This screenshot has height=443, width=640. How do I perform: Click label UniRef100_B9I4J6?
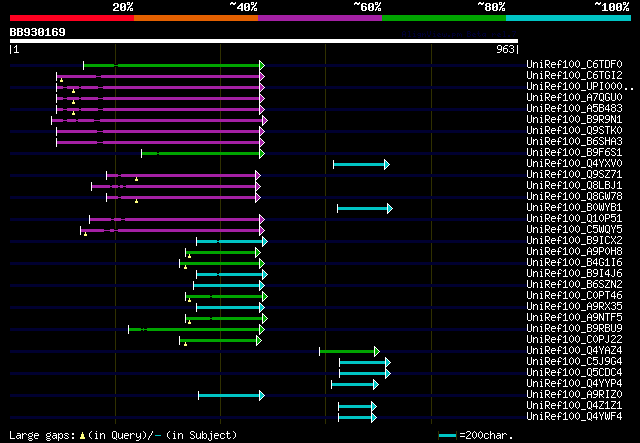click(x=574, y=274)
